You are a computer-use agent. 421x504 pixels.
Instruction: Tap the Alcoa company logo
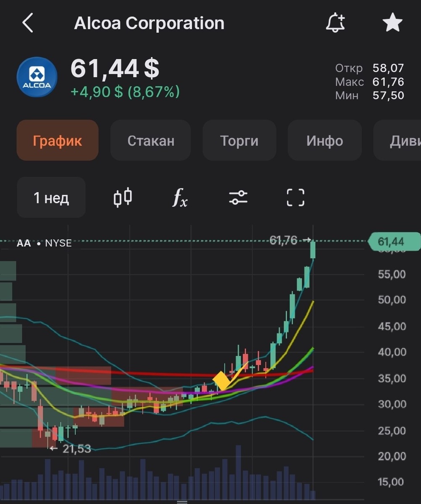pyautogui.click(x=37, y=77)
